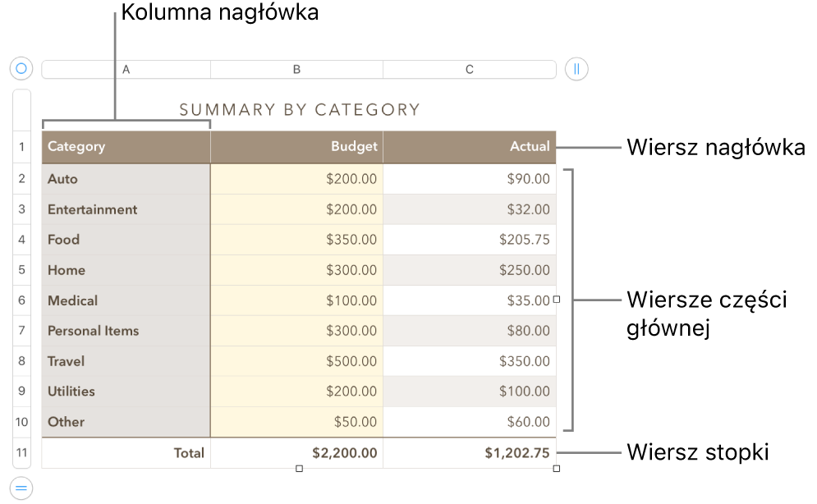The image size is (817, 504).
Task: Select column B in the reference bar
Action: [x=296, y=69]
